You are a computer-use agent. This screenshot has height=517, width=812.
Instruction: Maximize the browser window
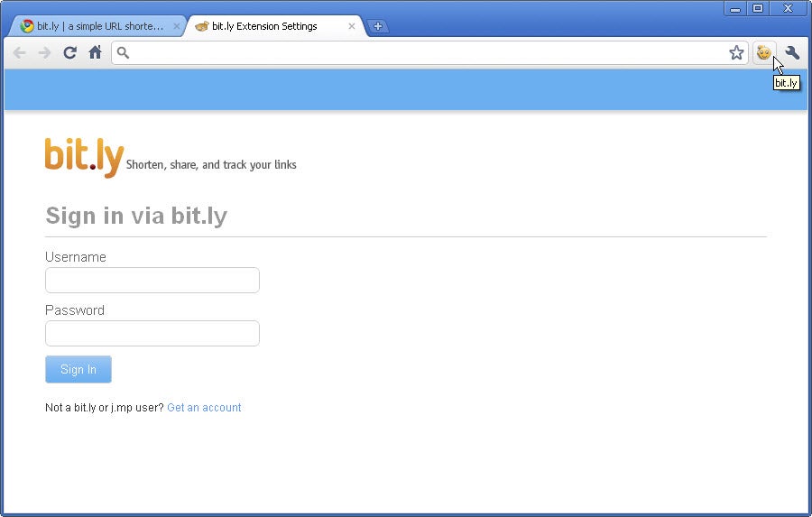758,8
